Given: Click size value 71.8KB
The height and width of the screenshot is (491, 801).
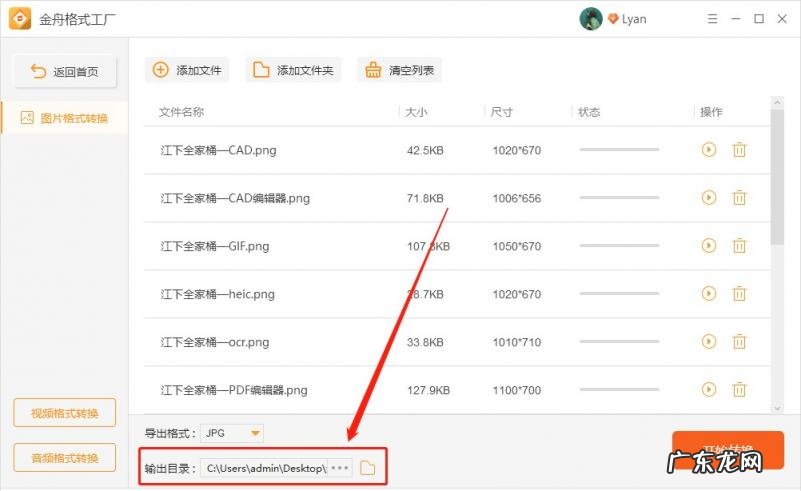Looking at the screenshot, I should click(425, 198).
